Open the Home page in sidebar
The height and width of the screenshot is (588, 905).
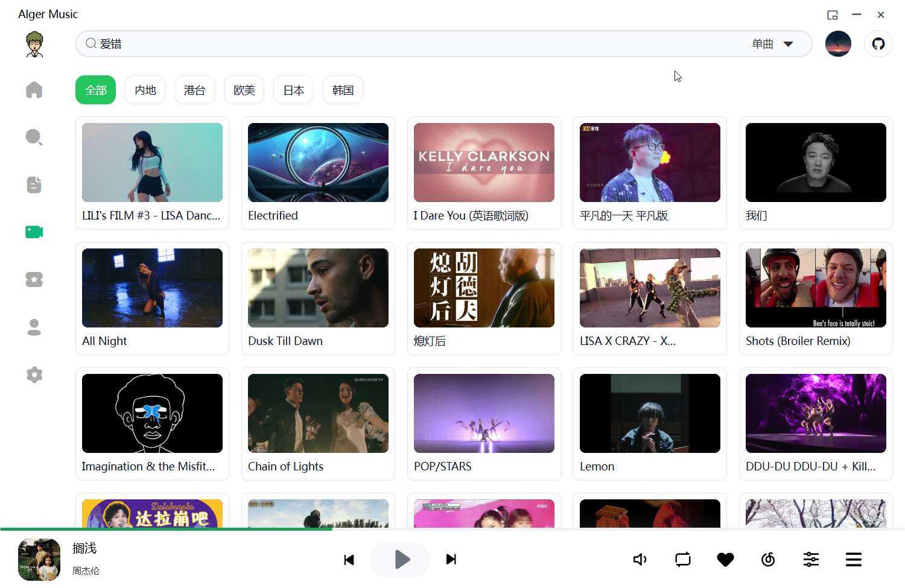(34, 90)
